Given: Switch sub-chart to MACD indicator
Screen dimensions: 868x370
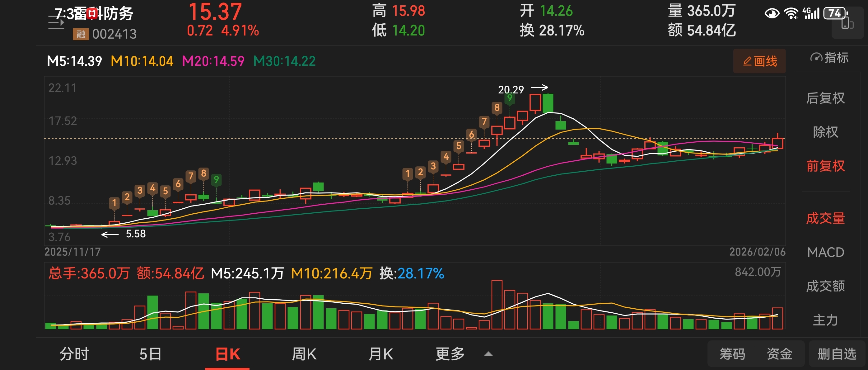Looking at the screenshot, I should [825, 252].
